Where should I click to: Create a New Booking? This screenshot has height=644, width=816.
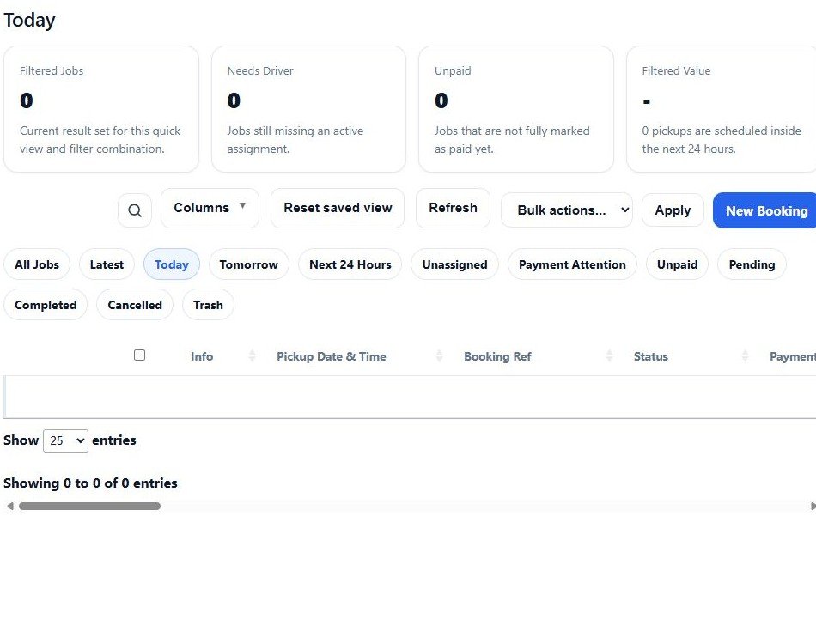766,210
